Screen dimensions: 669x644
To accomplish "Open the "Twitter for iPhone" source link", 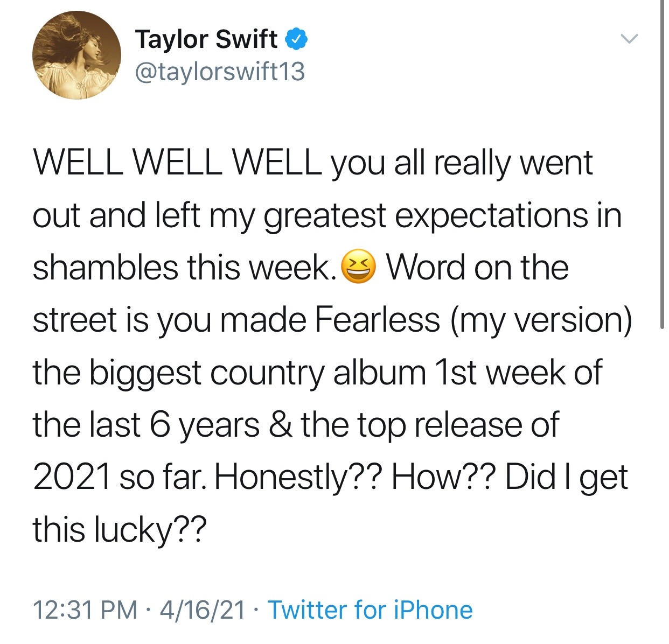I will [370, 610].
